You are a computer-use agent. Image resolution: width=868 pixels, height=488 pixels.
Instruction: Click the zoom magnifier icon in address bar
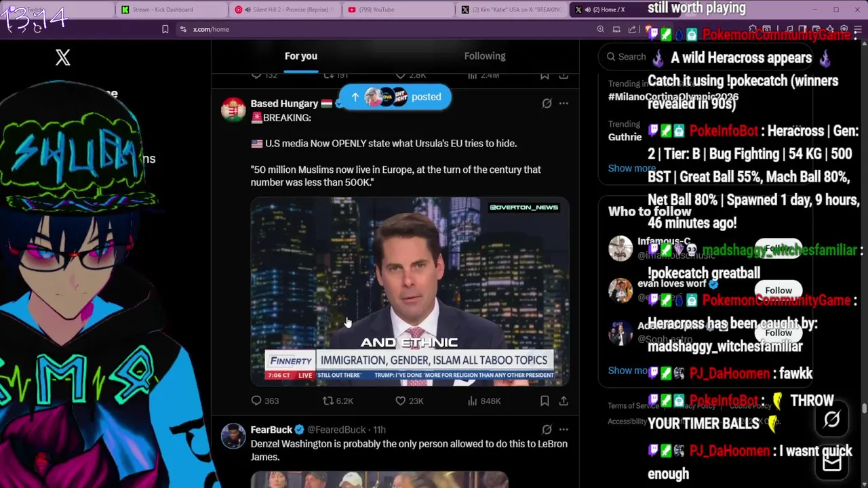pyautogui.click(x=600, y=29)
